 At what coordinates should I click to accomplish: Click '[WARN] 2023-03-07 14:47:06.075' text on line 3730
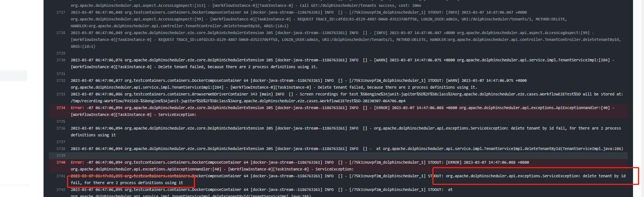pyautogui.click(x=407, y=60)
